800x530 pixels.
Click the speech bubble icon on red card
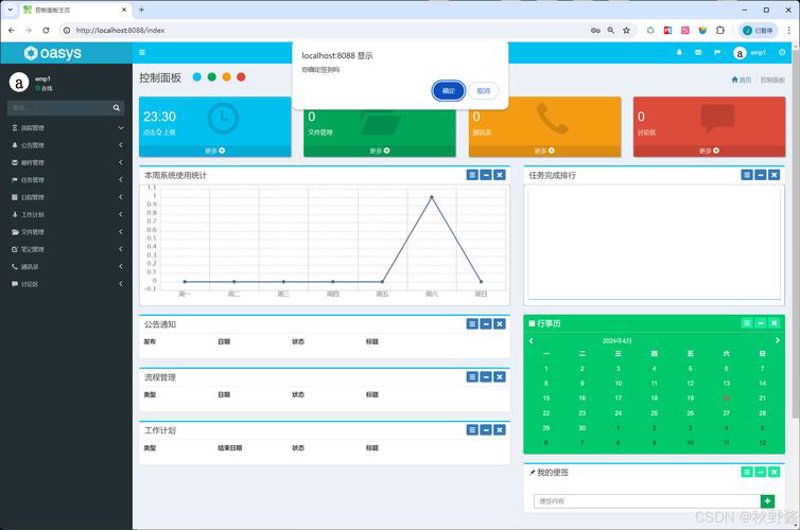coord(717,118)
